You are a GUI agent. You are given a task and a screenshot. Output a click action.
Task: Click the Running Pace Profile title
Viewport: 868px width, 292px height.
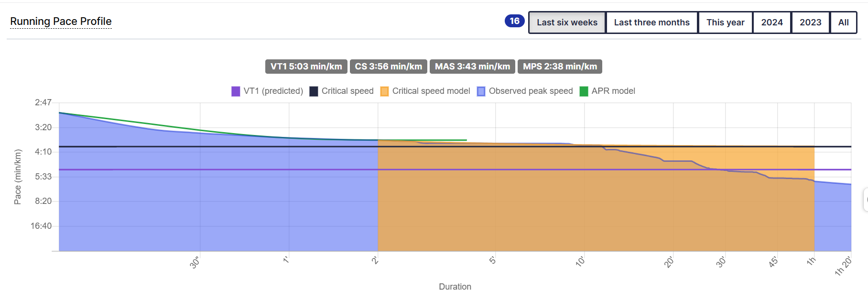point(61,22)
